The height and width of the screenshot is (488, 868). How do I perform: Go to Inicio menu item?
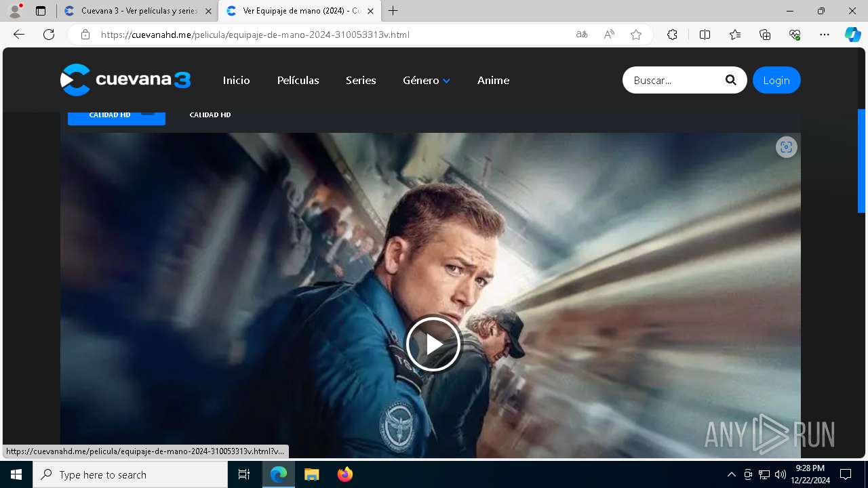click(x=236, y=80)
